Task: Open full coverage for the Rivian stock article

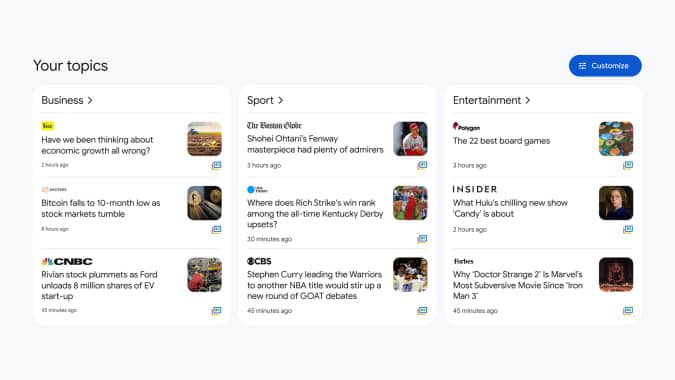Action: [x=217, y=311]
